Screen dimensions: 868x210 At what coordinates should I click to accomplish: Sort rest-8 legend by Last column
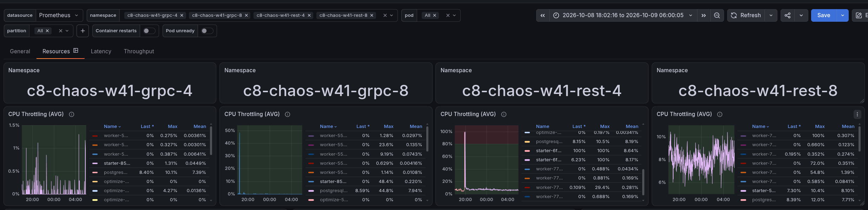point(794,127)
